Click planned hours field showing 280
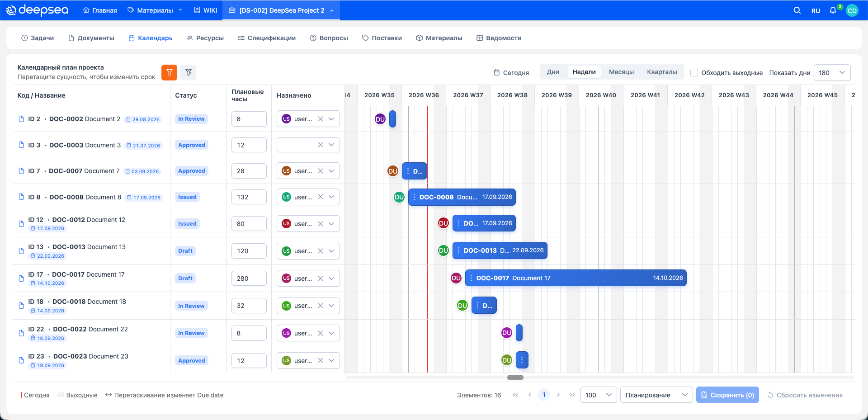 (x=249, y=278)
